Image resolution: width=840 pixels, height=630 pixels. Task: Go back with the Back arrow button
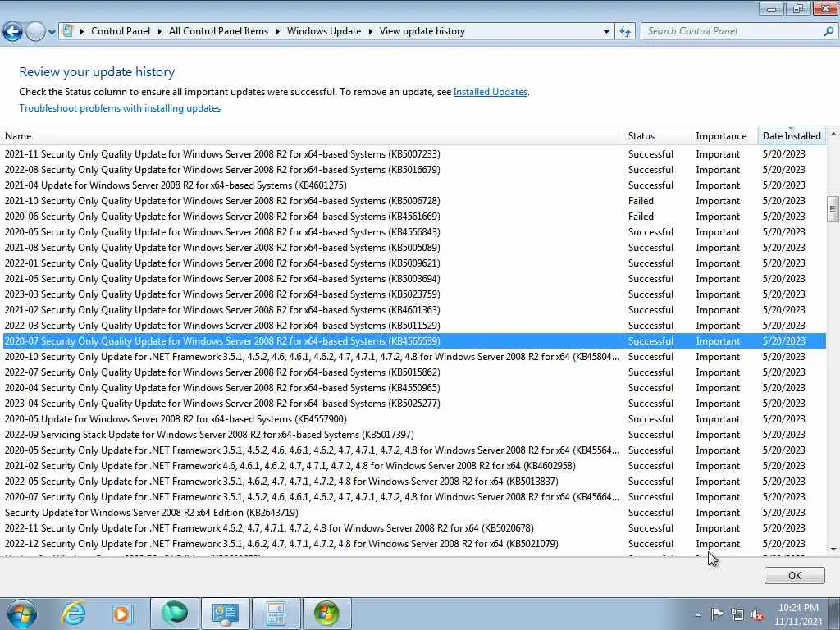12,32
